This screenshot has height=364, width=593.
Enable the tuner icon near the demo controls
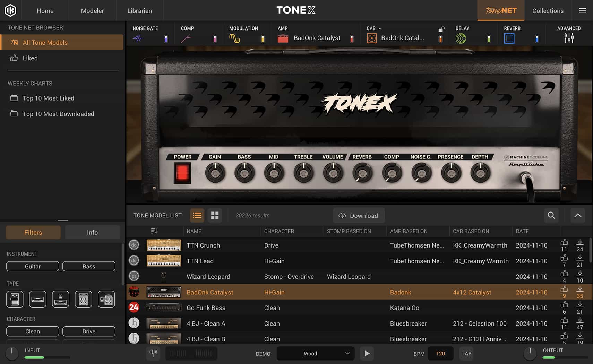click(153, 353)
